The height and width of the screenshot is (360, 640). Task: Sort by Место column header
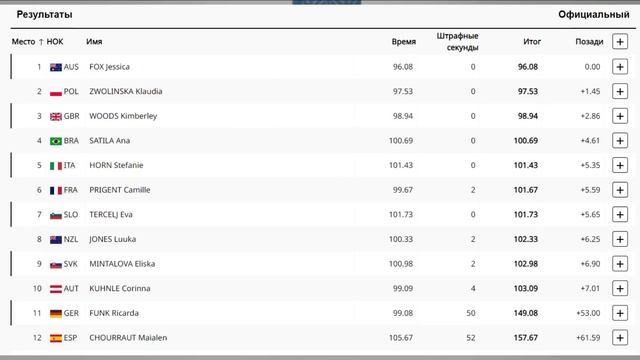(x=27, y=42)
